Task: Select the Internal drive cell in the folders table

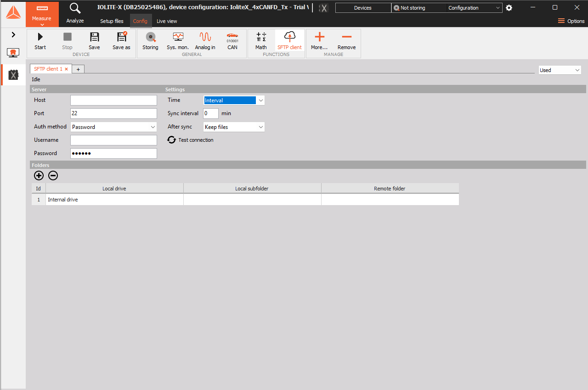Action: pyautogui.click(x=115, y=200)
